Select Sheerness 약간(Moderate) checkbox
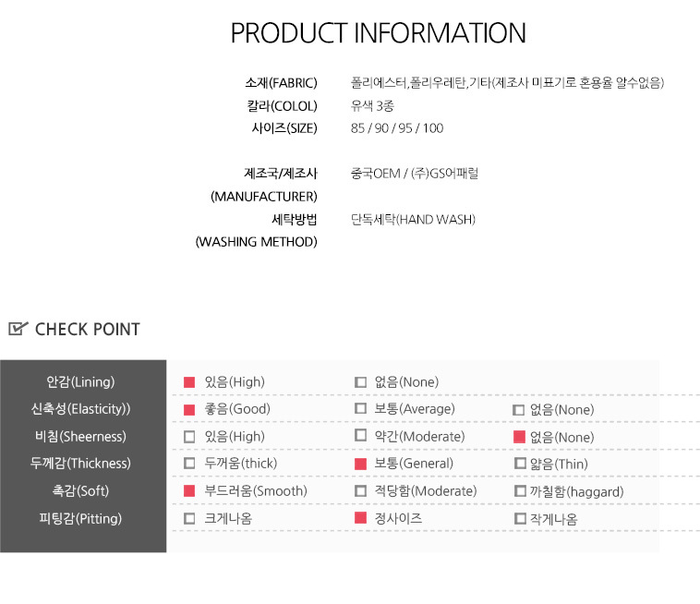Screen dimensions: 700x604 (361, 436)
